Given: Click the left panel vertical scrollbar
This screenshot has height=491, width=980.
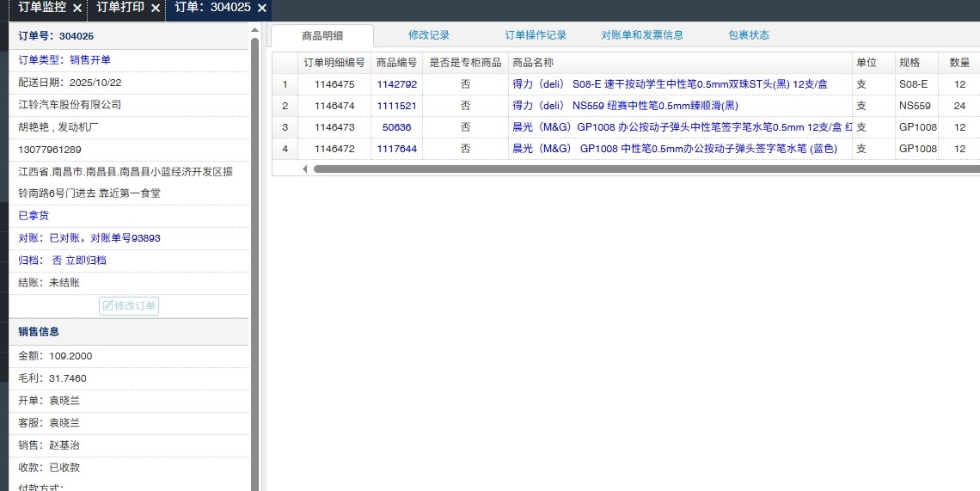Looking at the screenshot, I should point(254,258).
